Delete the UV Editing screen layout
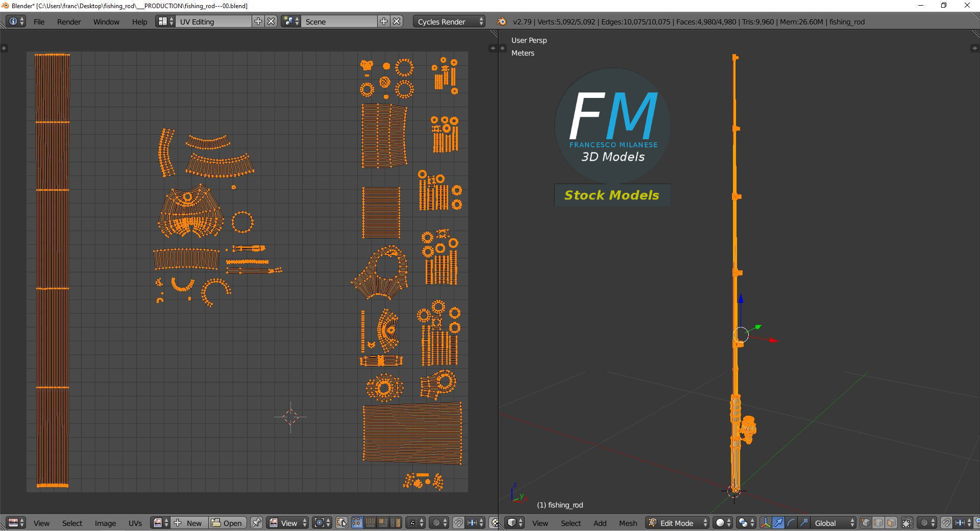 [272, 21]
